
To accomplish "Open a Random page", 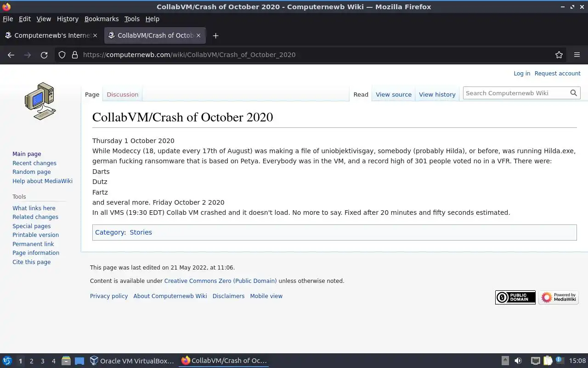I will 32,172.
